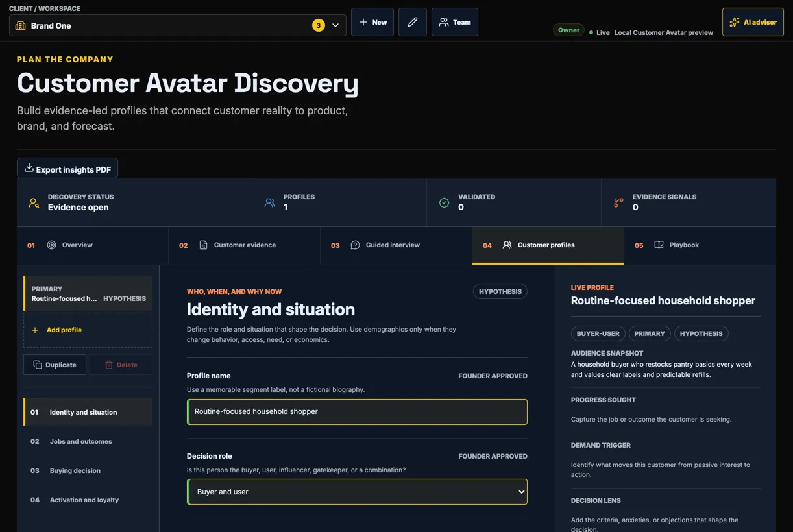
Task: Click the Routine-focused household shopper live profile title
Action: click(x=663, y=300)
